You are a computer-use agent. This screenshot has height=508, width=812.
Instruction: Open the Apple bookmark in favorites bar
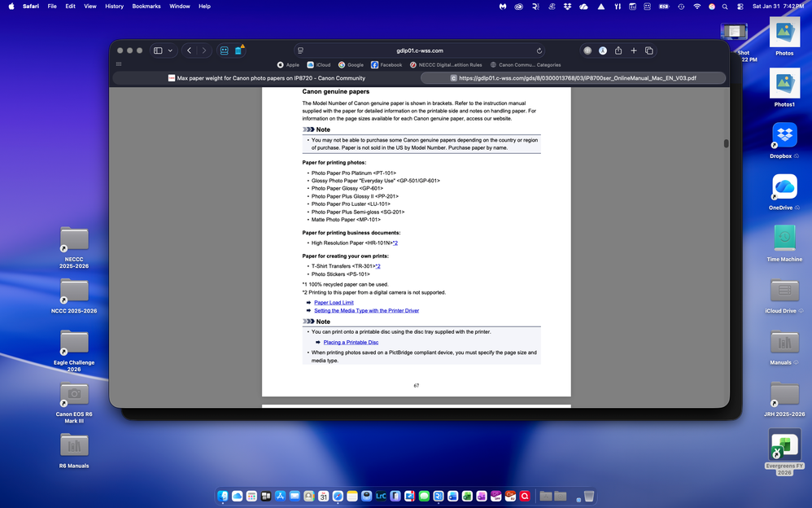[x=288, y=65]
